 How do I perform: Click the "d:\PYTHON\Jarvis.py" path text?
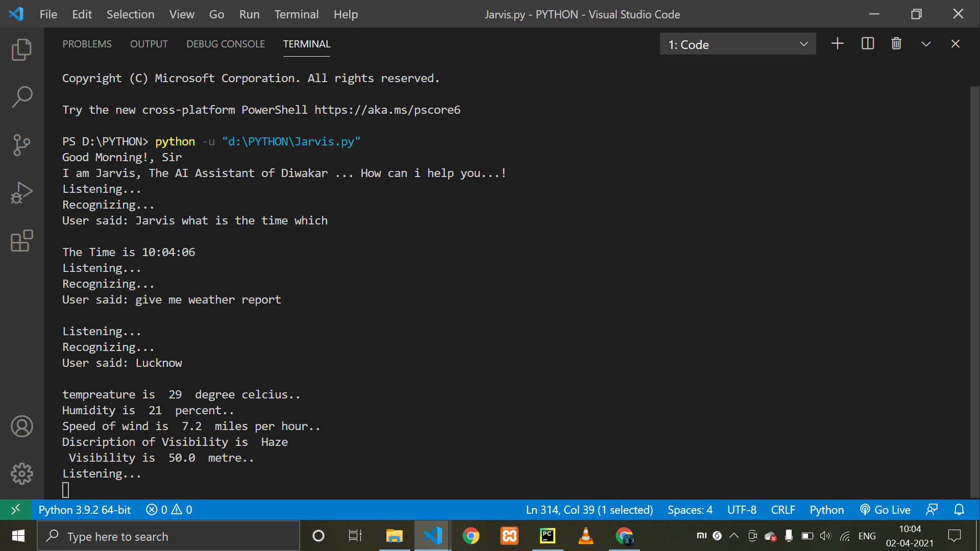pos(291,141)
